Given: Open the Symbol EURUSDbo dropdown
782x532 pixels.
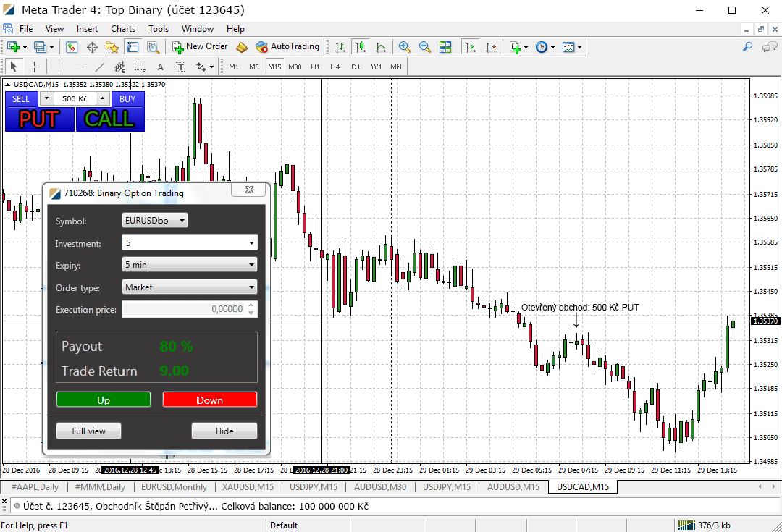Looking at the screenshot, I should pos(155,220).
